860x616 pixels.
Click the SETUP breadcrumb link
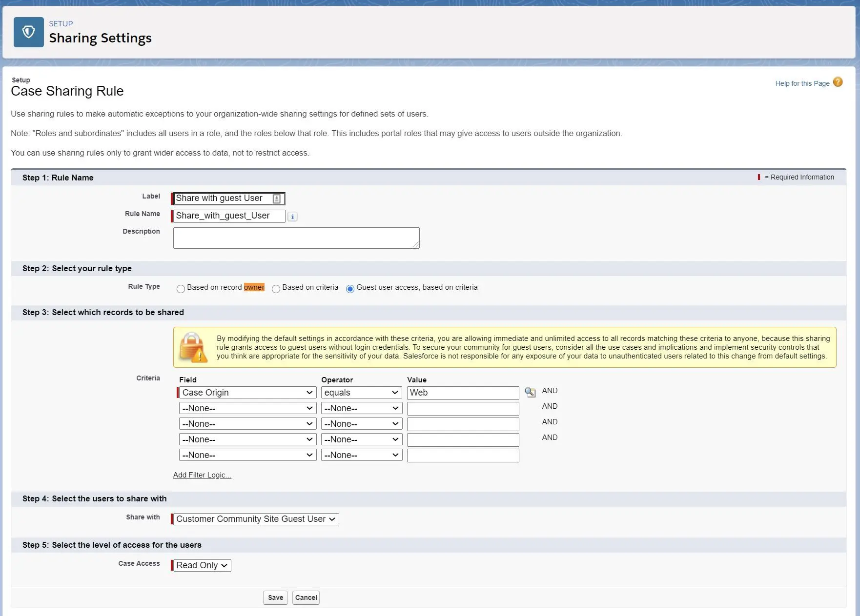[61, 23]
